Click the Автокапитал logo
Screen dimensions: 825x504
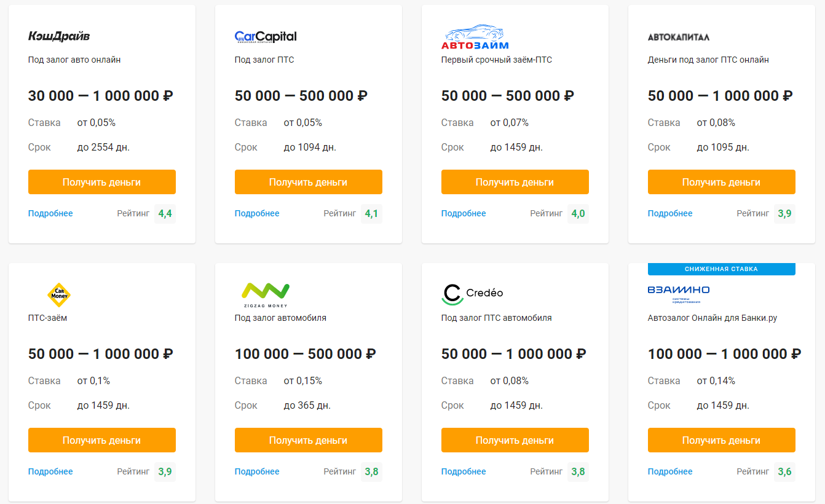pyautogui.click(x=679, y=37)
